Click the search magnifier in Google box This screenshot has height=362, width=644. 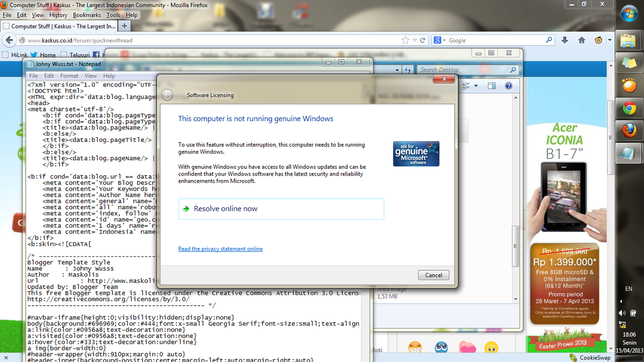[x=549, y=40]
